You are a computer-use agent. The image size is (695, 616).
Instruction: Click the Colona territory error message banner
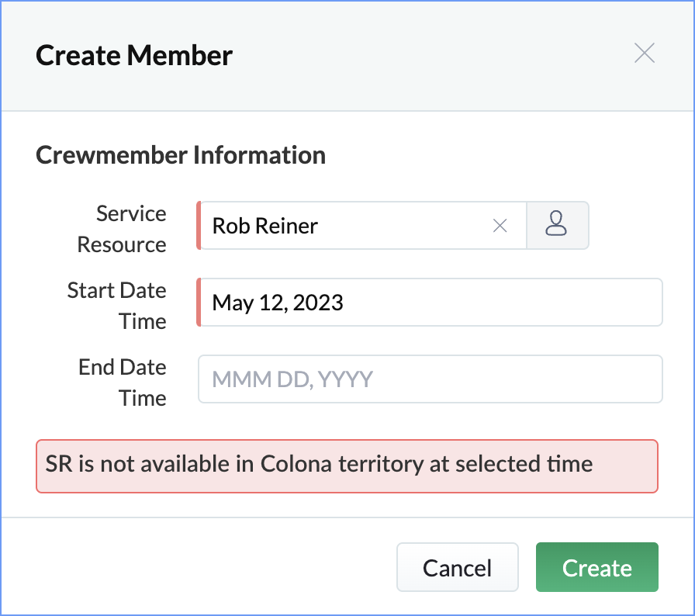tap(347, 465)
